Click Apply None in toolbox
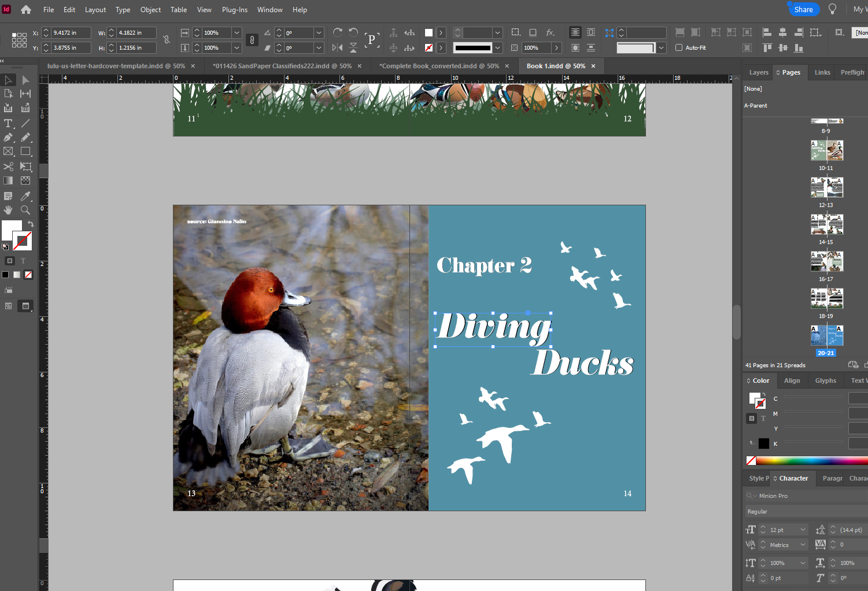 pos(28,275)
